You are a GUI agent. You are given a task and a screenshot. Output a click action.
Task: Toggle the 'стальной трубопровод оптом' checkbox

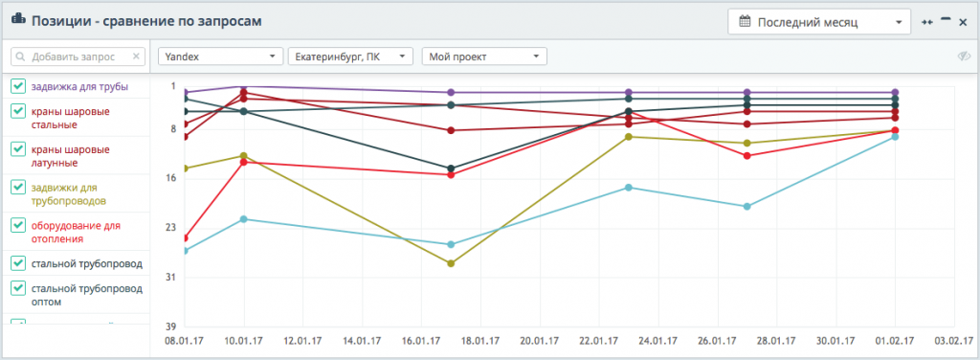(18, 289)
